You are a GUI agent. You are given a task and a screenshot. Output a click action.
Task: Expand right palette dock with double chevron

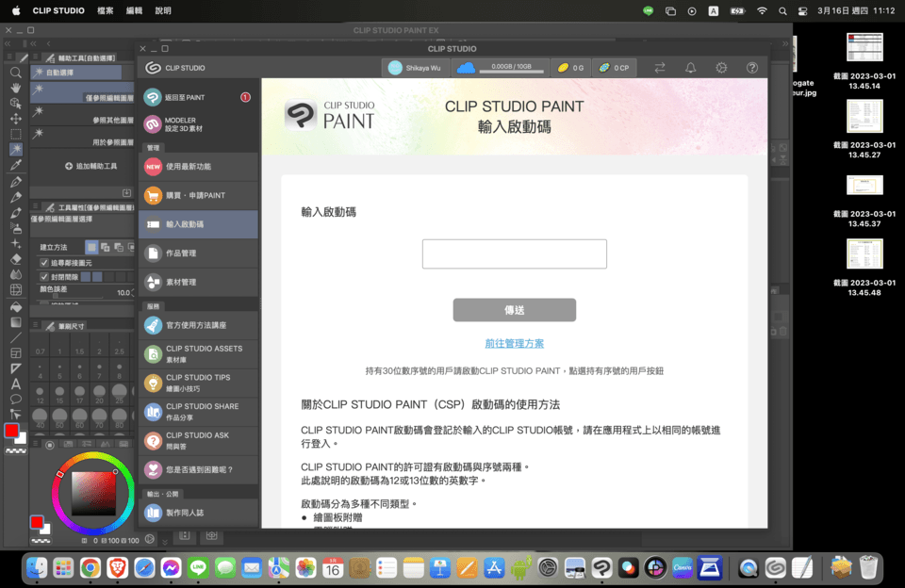(x=785, y=44)
